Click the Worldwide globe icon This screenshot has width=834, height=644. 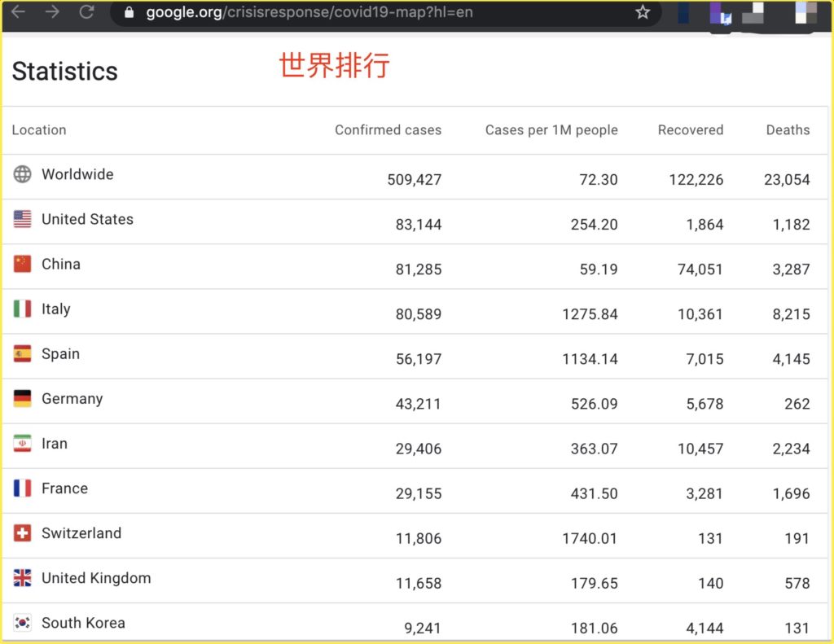23,174
